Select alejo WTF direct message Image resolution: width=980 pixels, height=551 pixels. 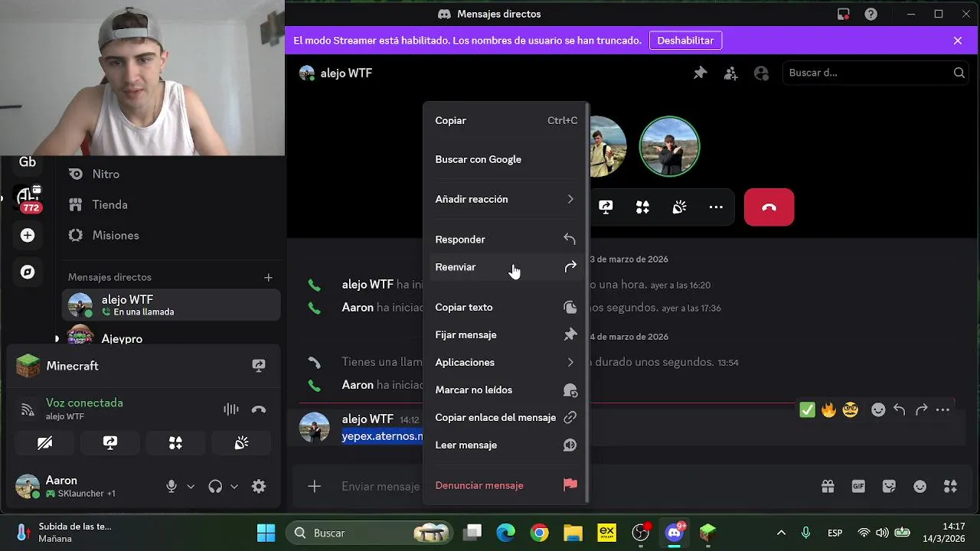click(171, 305)
